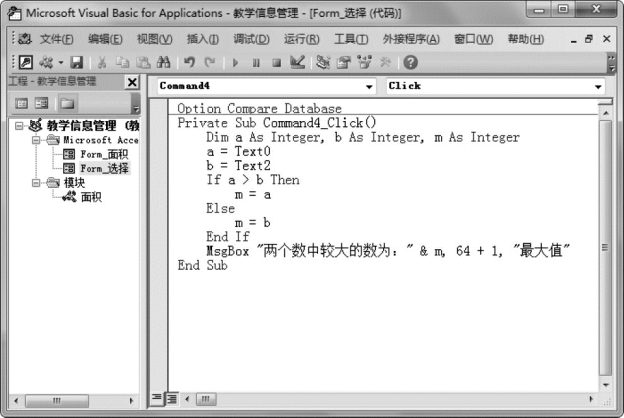Click code window horizontal scroll left arrow
The height and width of the screenshot is (418, 624).
click(x=187, y=399)
